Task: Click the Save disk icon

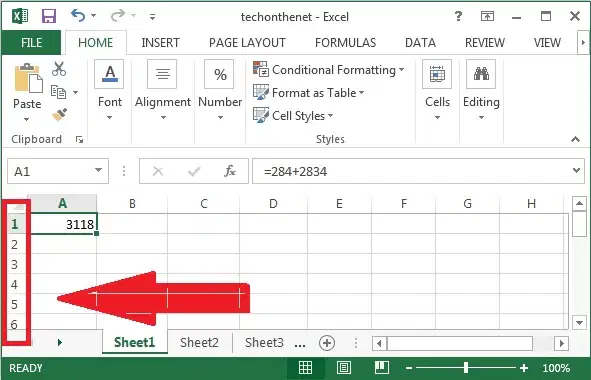Action: (x=49, y=16)
